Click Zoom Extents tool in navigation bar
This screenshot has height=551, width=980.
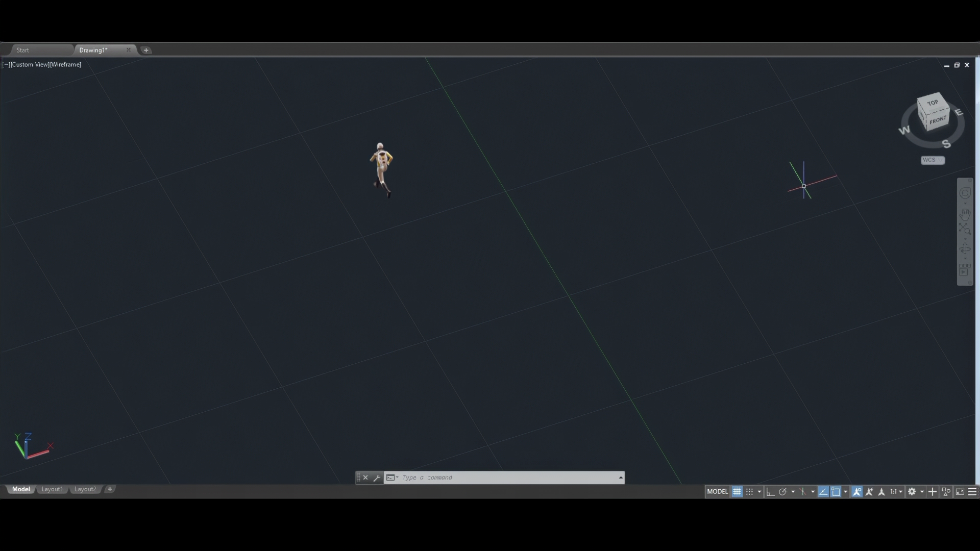965,229
